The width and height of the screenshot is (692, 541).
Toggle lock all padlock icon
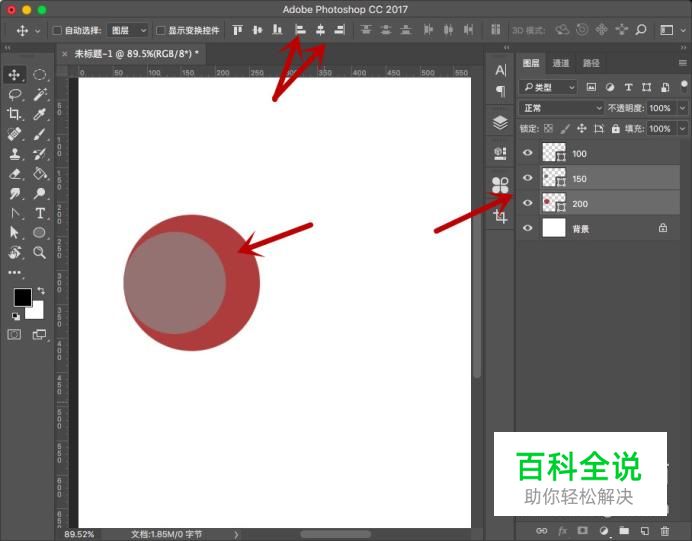615,129
